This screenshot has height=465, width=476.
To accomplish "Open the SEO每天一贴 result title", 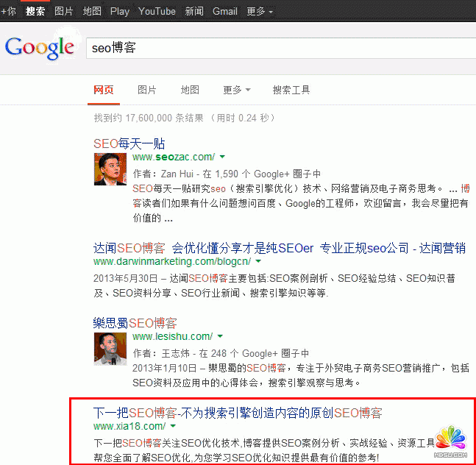I will [x=129, y=143].
